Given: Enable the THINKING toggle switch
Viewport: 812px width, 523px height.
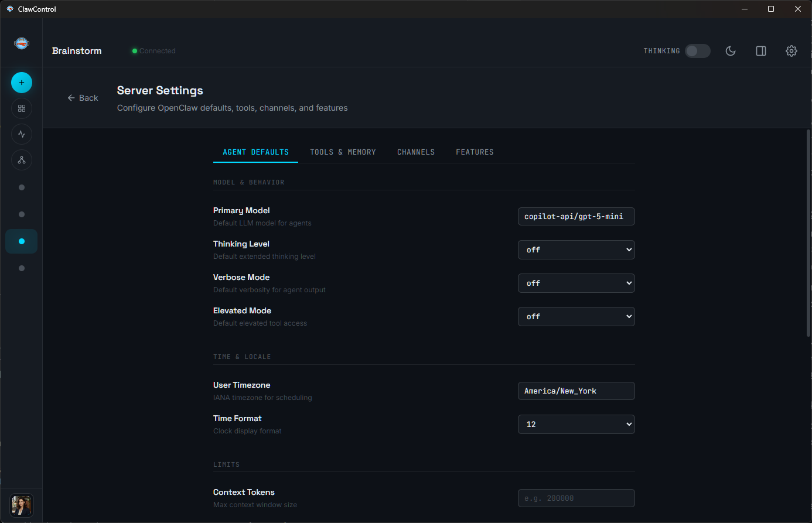Looking at the screenshot, I should 697,51.
